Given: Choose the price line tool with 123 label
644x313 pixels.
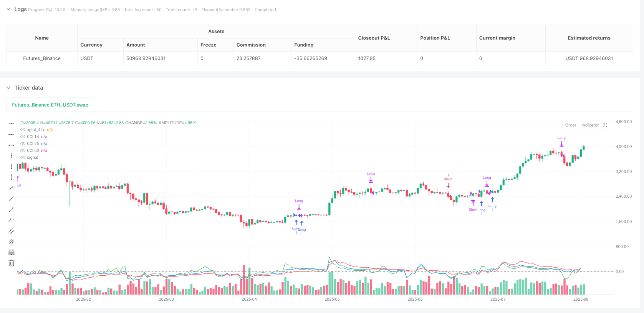Looking at the screenshot, I should tap(12, 220).
